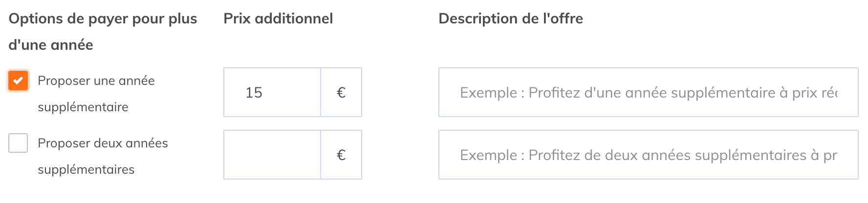
Task: Click the empty two-years additional price field
Action: pos(272,155)
